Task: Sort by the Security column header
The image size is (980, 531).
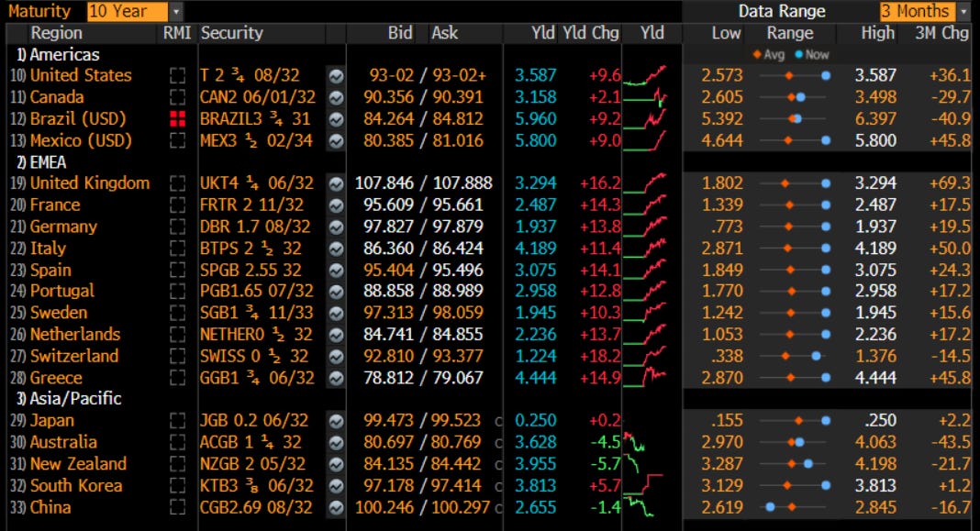Action: tap(232, 33)
